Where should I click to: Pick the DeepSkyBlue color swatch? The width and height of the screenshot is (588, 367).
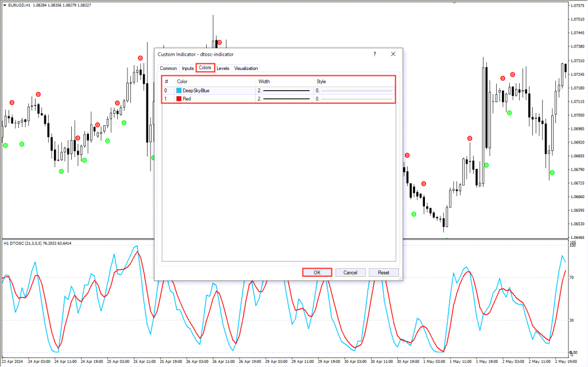coord(179,90)
